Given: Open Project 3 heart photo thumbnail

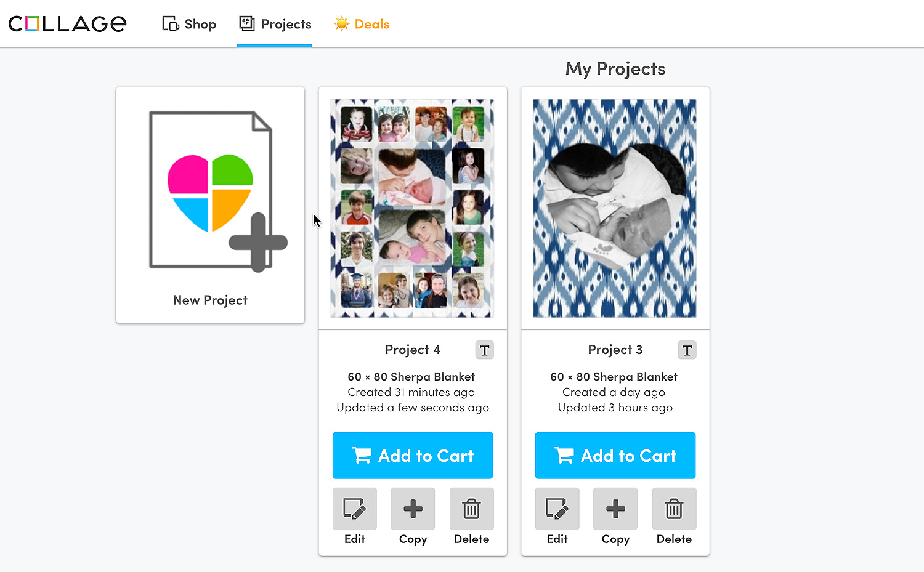Looking at the screenshot, I should (x=615, y=208).
